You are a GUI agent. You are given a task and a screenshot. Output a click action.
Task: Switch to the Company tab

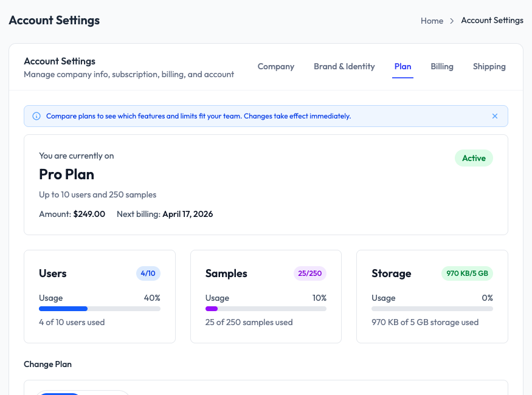click(x=275, y=67)
